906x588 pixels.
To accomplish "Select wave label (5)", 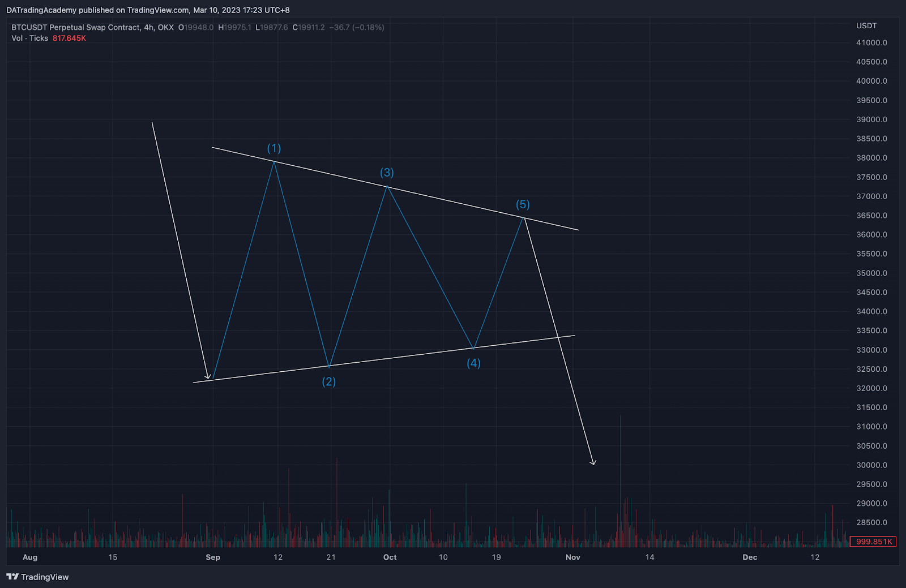I will click(523, 204).
